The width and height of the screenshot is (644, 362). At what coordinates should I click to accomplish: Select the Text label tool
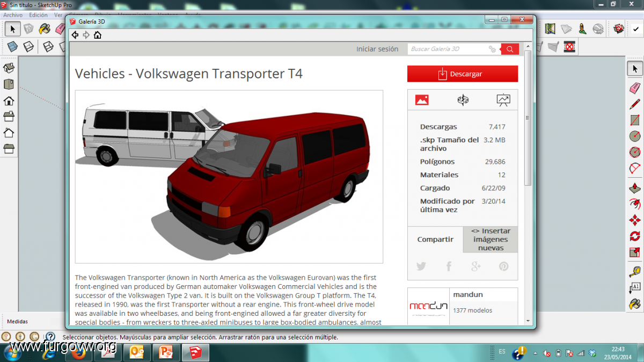635,287
